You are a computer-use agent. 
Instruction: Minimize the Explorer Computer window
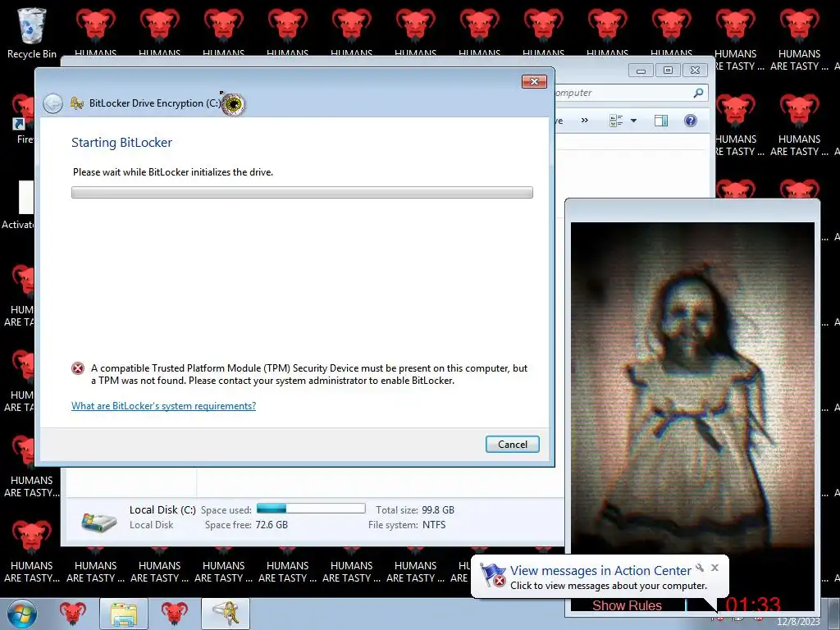click(x=641, y=71)
